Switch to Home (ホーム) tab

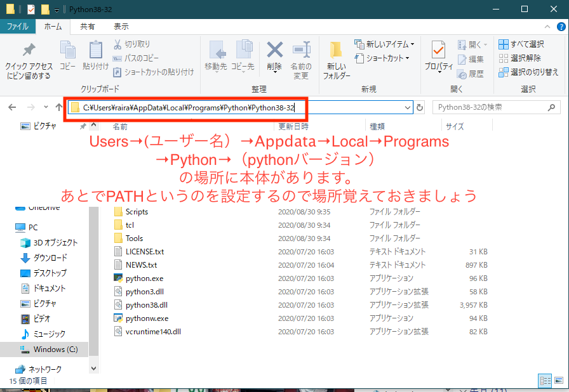tap(53, 27)
